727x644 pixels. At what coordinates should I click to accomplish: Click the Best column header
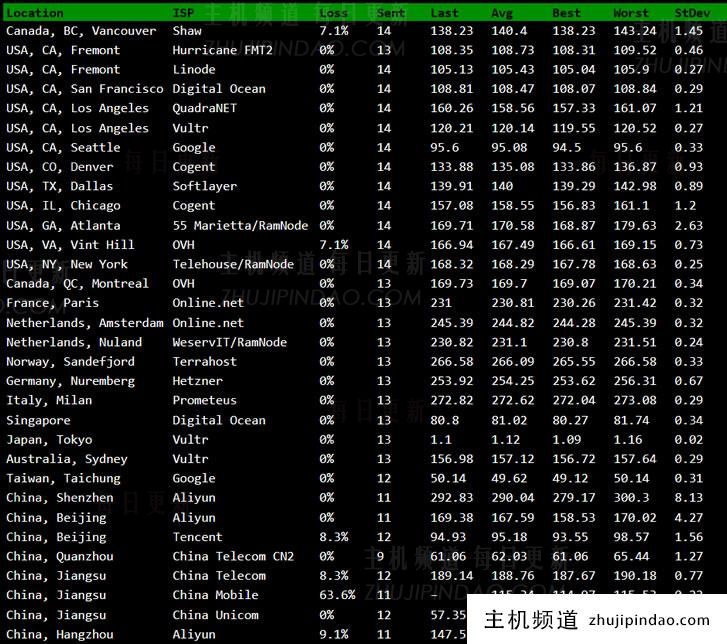[x=566, y=12]
